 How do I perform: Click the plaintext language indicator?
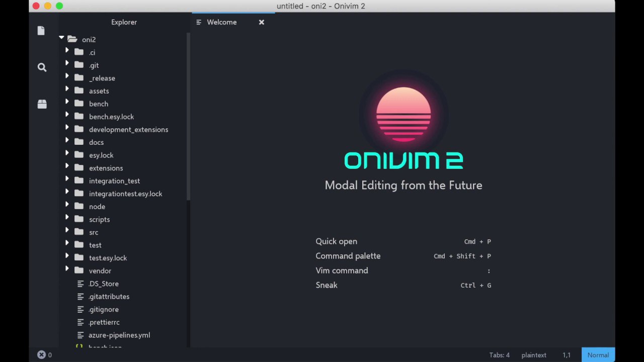coord(534,355)
